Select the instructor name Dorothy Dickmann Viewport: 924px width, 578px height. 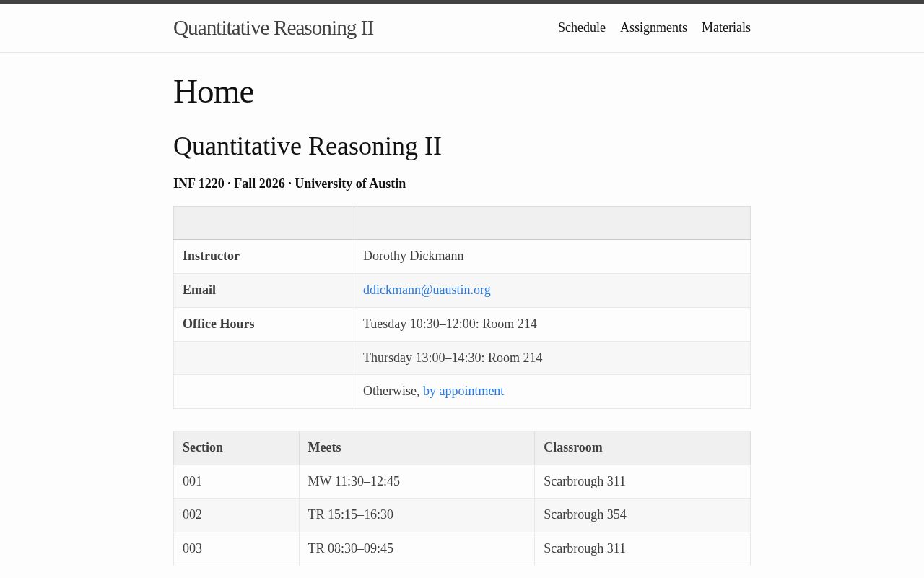tap(414, 256)
